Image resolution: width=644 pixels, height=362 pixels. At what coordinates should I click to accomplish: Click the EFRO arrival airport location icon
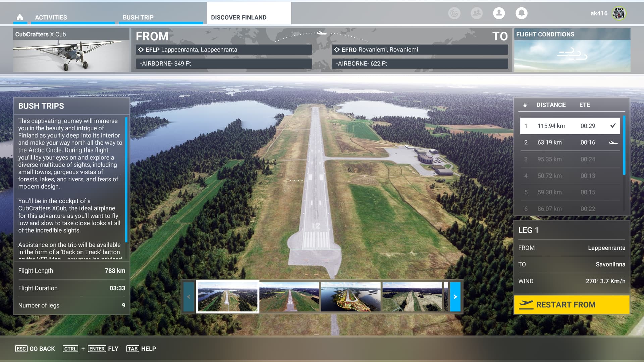(337, 50)
